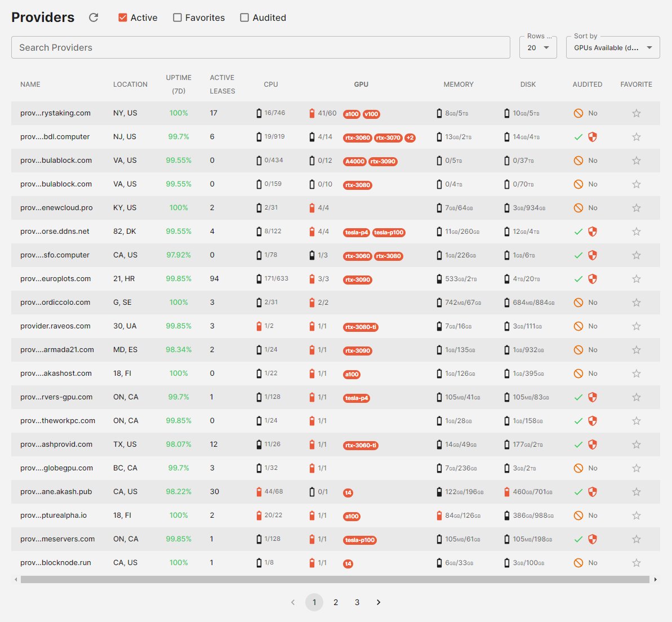Open the Sort by dropdown

pos(613,47)
